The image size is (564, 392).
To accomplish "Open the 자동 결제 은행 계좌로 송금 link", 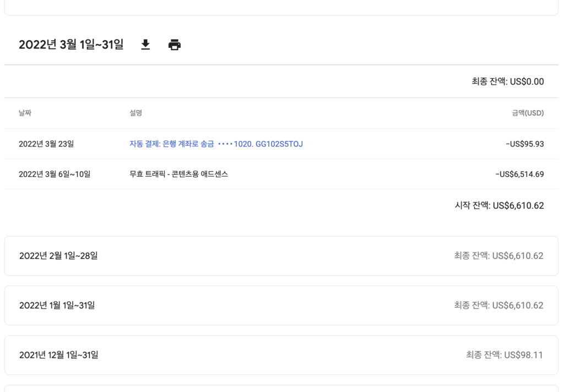I will [216, 144].
